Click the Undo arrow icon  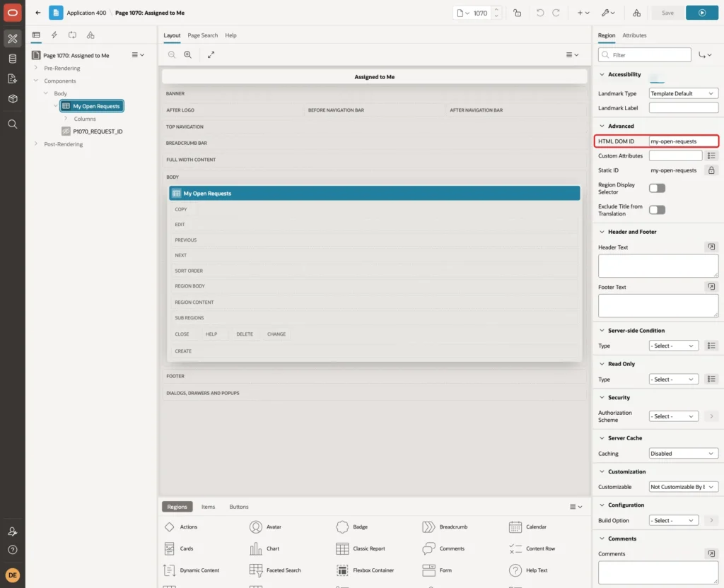coord(539,13)
